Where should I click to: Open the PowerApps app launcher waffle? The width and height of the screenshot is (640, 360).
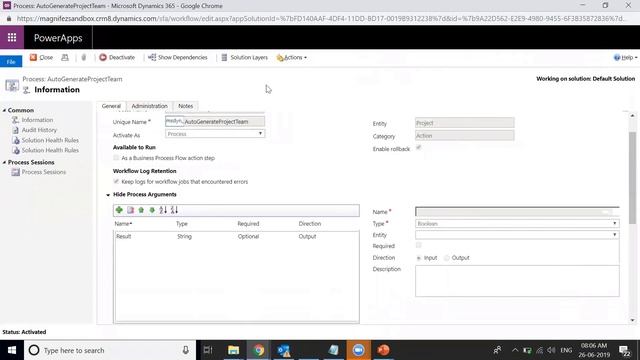[12, 38]
